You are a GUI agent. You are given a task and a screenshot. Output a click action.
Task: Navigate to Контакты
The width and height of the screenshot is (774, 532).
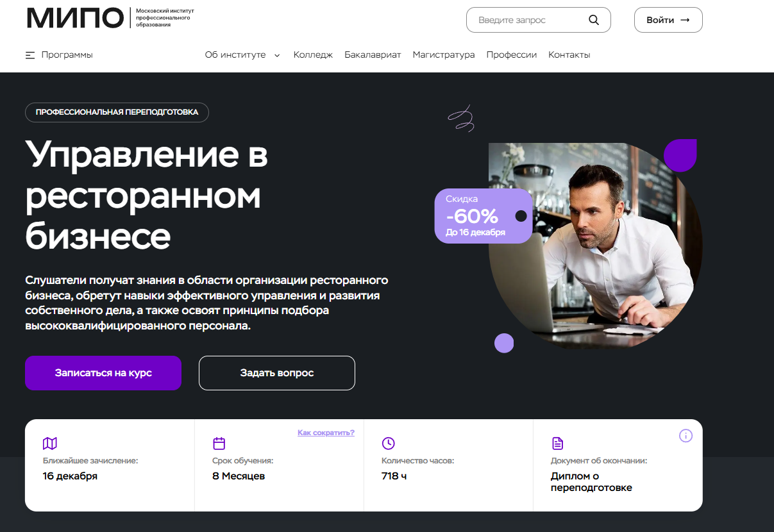[x=569, y=55]
